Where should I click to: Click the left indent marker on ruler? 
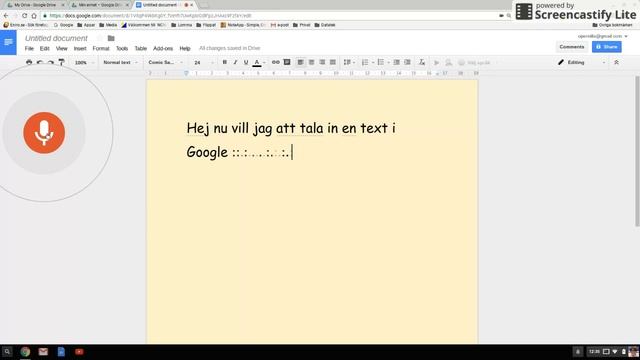coord(186,73)
